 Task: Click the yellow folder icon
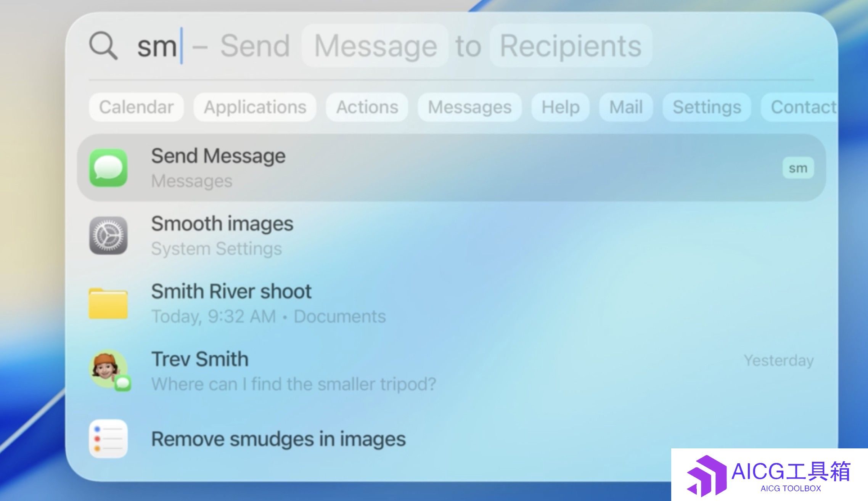[108, 303]
